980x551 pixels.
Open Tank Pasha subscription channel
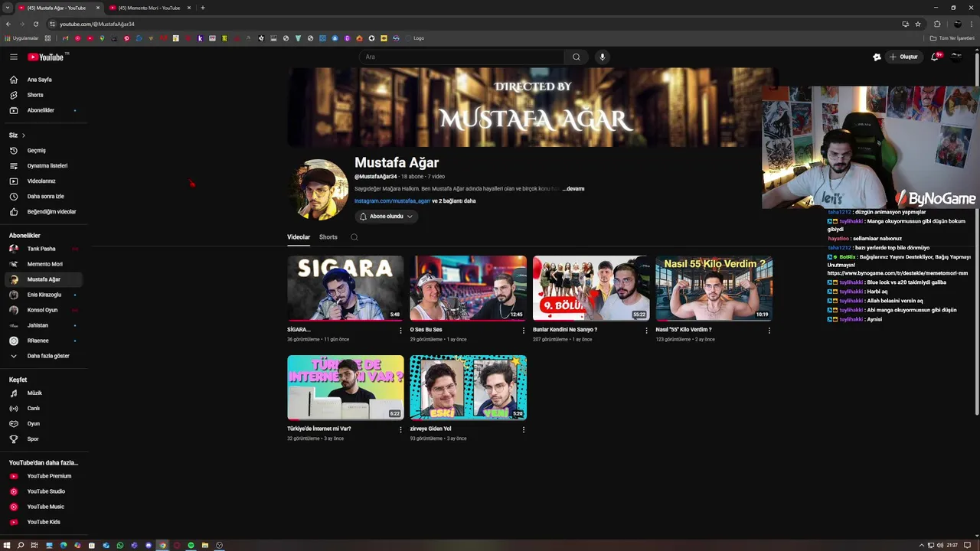pyautogui.click(x=43, y=249)
